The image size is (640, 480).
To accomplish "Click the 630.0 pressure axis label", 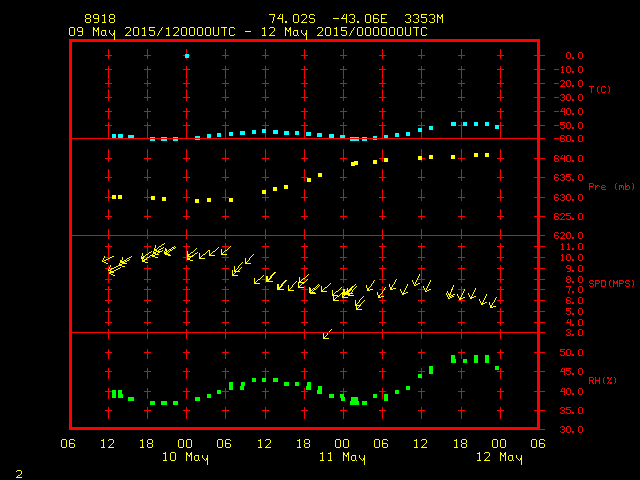I will [x=569, y=198].
